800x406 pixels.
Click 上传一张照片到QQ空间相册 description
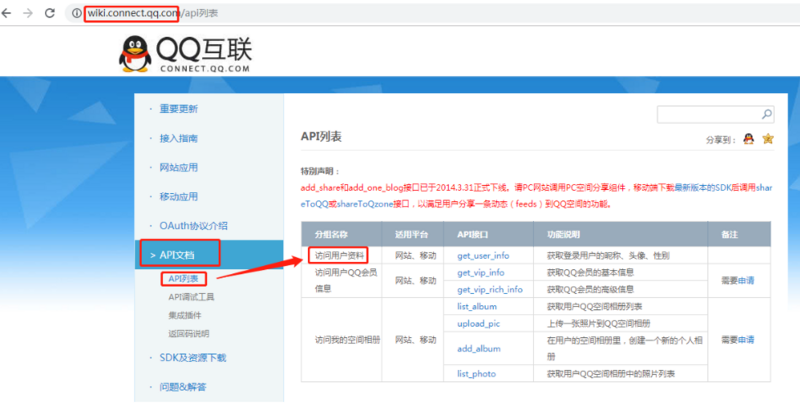[x=598, y=323]
